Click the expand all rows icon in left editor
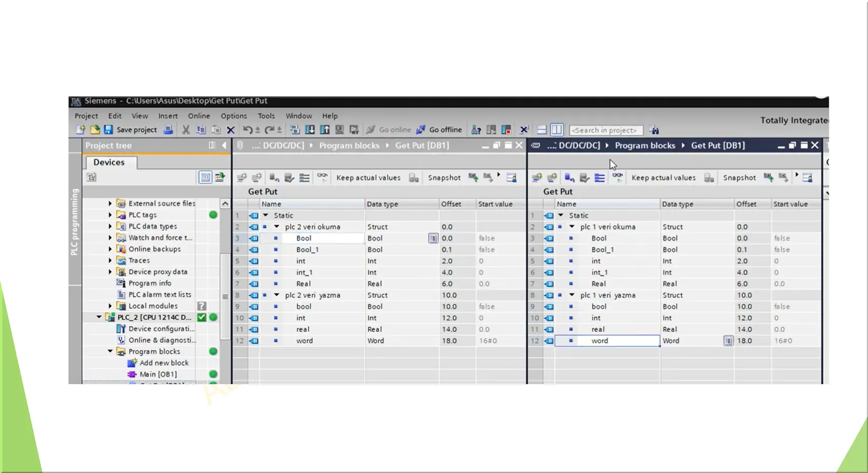Image resolution: width=868 pixels, height=473 pixels. pyautogui.click(x=304, y=177)
